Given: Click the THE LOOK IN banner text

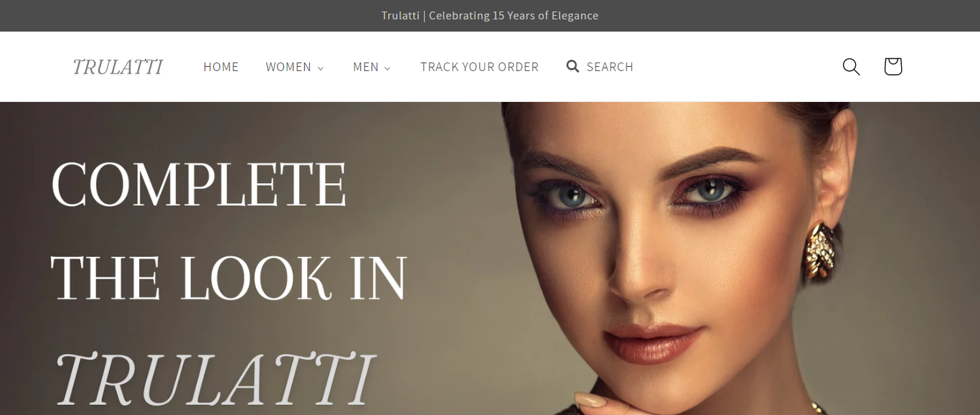Looking at the screenshot, I should click(229, 277).
